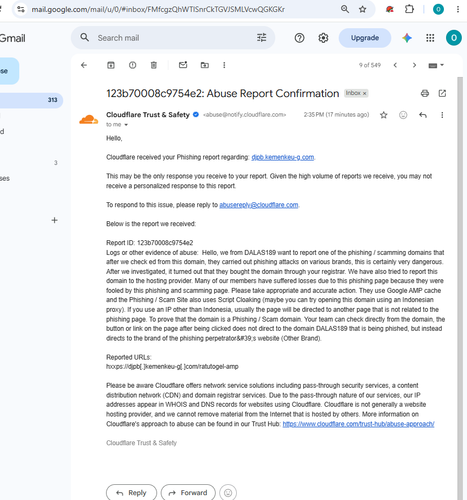This screenshot has width=467, height=500.
Task: Click the message scrollbar
Action: [460, 287]
